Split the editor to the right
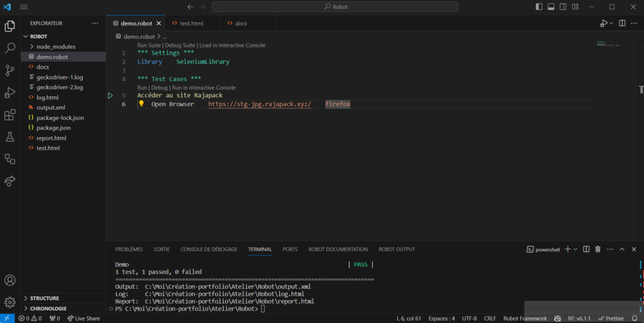This screenshot has height=323, width=644. pyautogui.click(x=622, y=23)
